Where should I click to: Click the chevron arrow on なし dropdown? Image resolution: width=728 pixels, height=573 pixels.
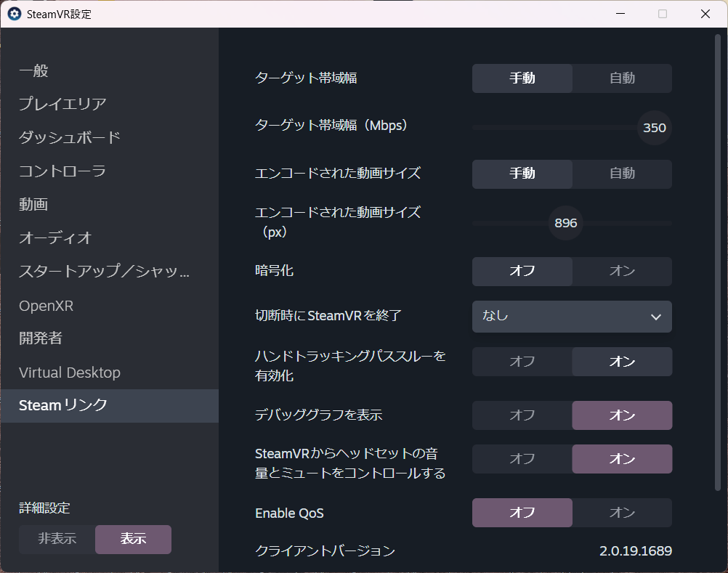[656, 317]
